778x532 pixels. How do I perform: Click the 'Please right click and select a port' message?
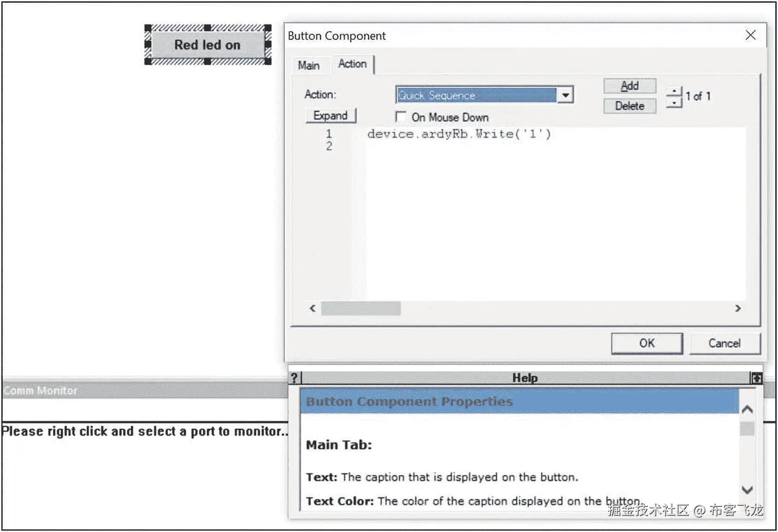[x=145, y=431]
